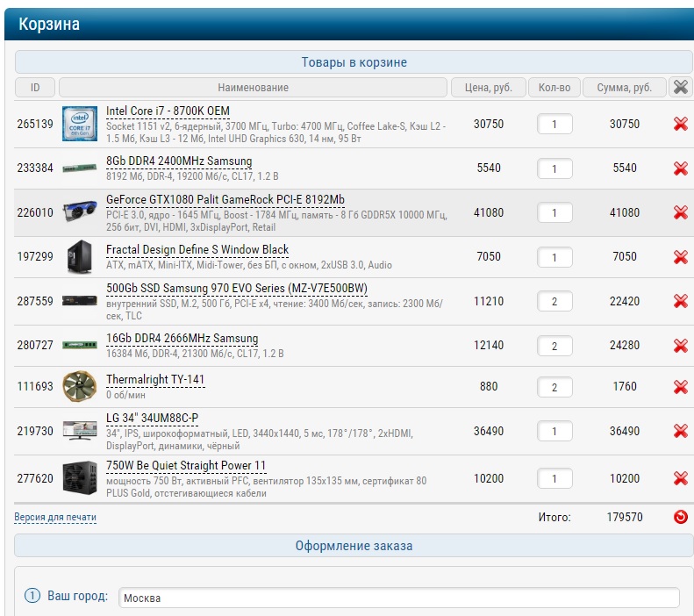
Task: Click the Оформление заказа section header
Action: [x=354, y=546]
